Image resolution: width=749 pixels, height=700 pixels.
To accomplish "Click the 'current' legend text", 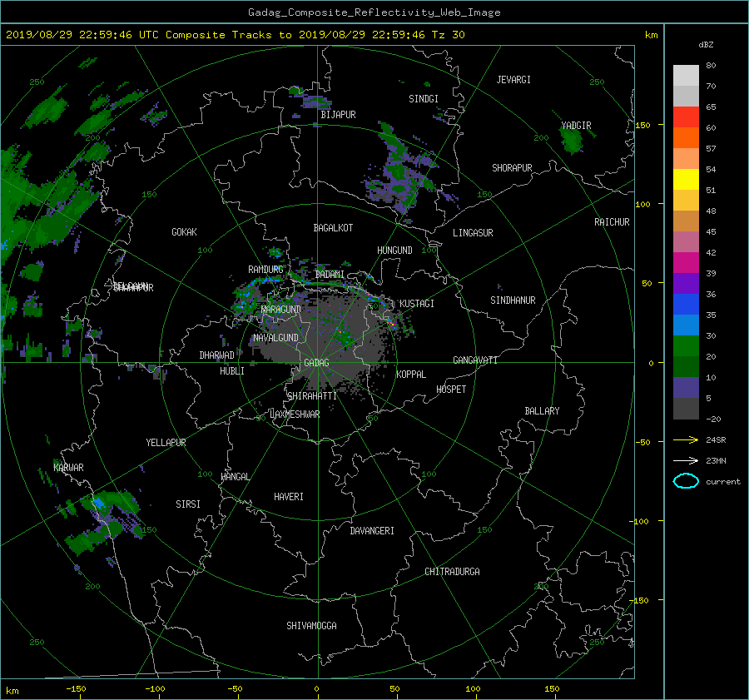I will 723,482.
